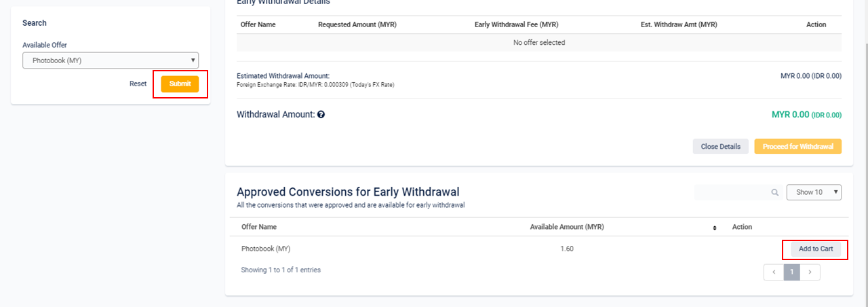Image resolution: width=868 pixels, height=307 pixels.
Task: Go to next page using right chevron
Action: pos(810,272)
